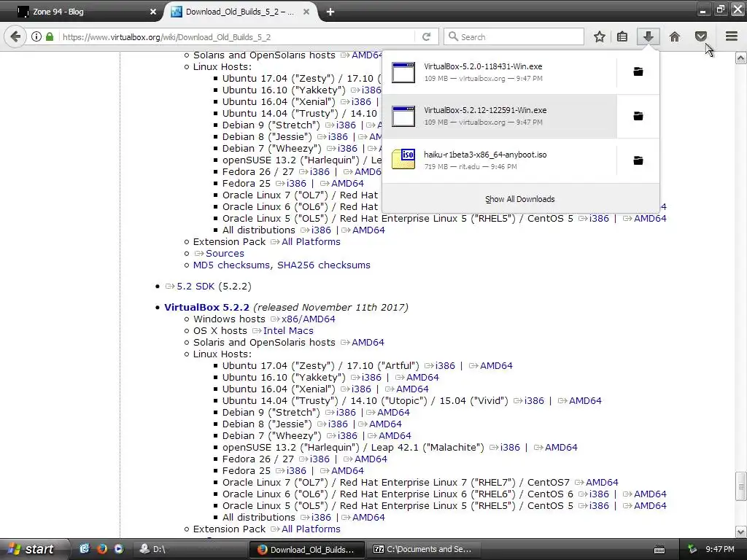The image size is (747, 560).
Task: Open the VirtualBox-5.2.0-118431-Win.exe download entry
Action: (x=499, y=72)
